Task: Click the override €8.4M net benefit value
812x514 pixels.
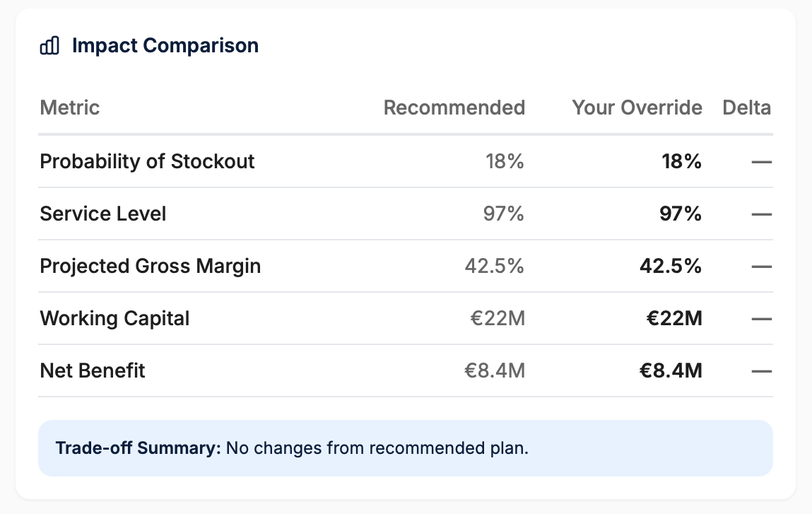Action: click(669, 370)
